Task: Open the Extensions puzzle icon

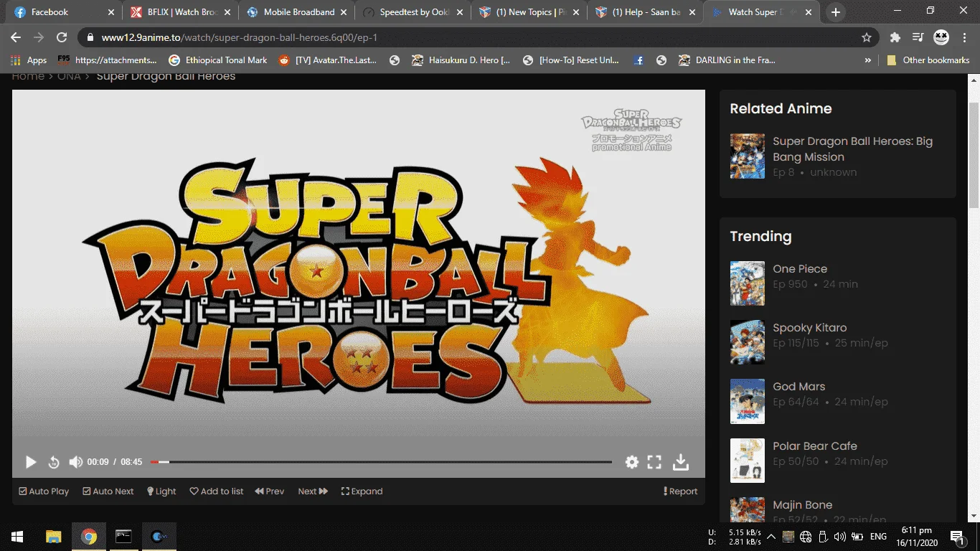Action: (x=895, y=37)
